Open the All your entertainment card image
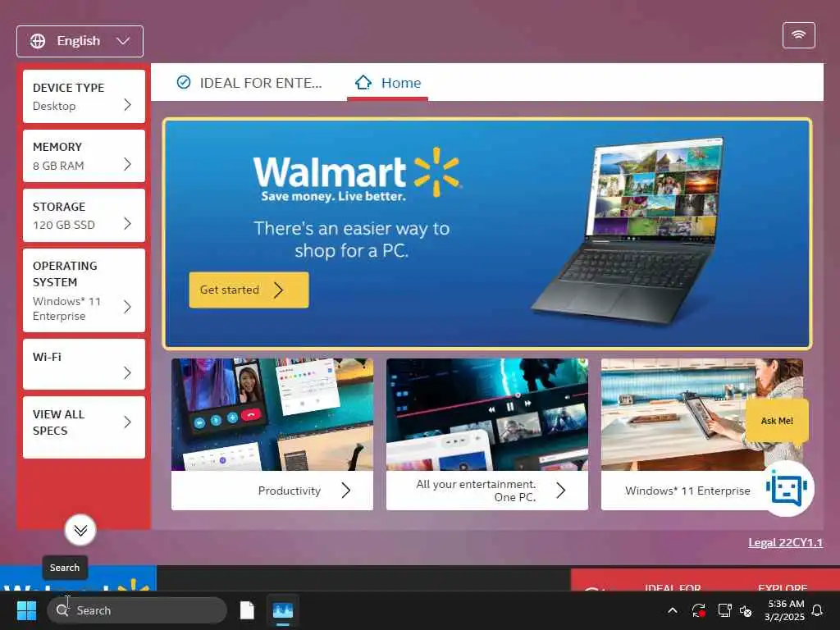 pos(487,414)
